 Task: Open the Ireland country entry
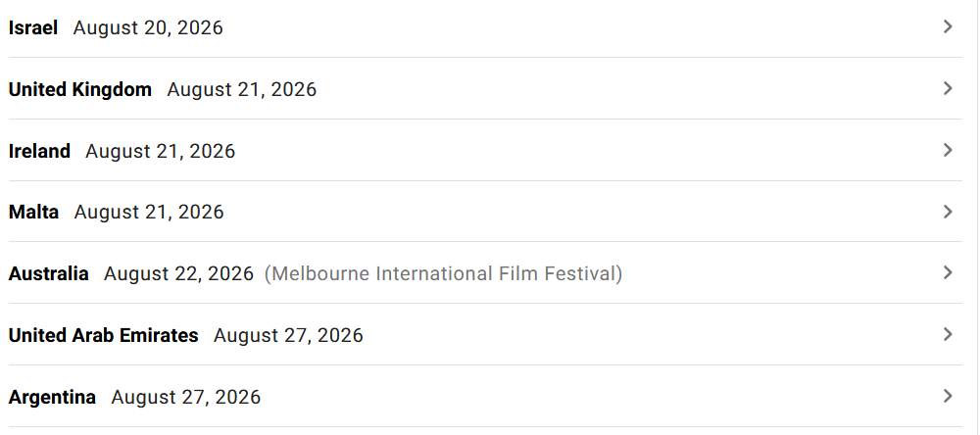click(39, 151)
